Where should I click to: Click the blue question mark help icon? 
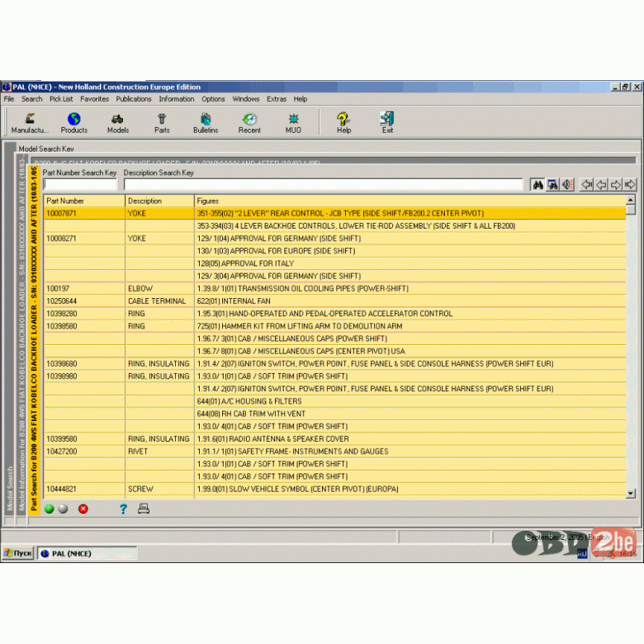[123, 509]
